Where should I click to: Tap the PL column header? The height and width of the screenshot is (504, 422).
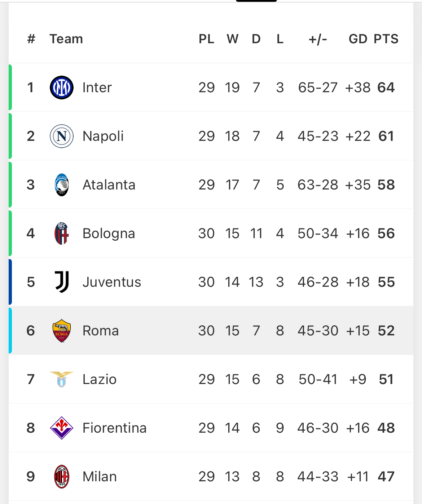coord(206,39)
